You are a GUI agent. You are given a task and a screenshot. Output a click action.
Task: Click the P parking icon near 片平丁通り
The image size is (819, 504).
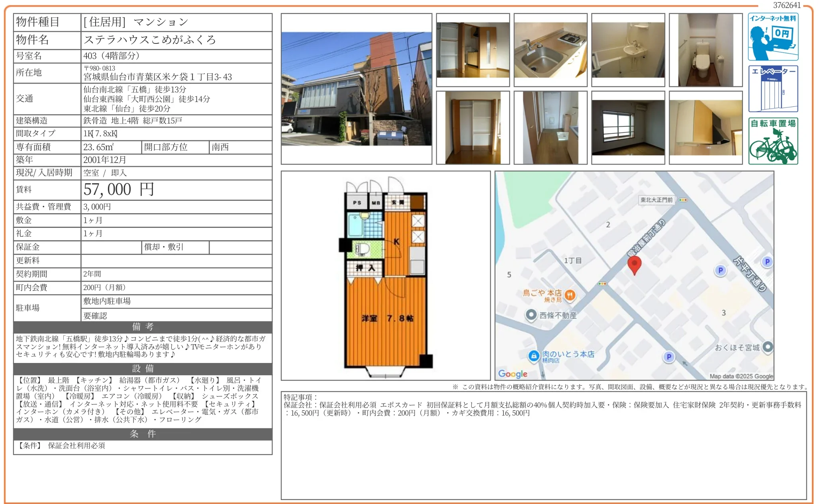(767, 262)
